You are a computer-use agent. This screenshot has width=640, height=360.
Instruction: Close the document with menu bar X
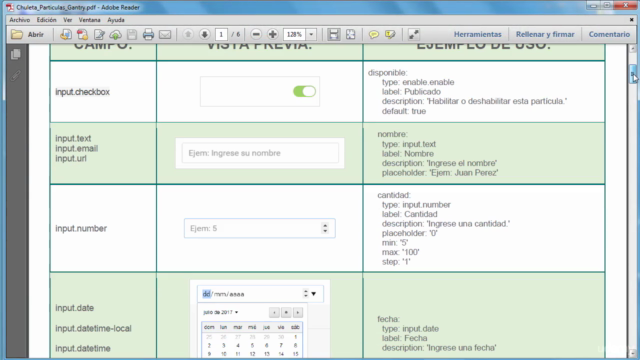pos(631,20)
